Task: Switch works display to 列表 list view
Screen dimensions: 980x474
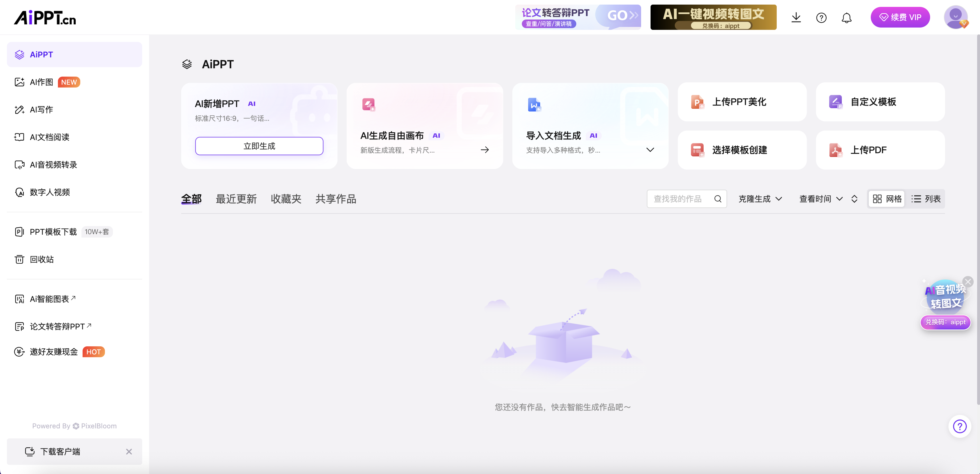Action: tap(926, 198)
